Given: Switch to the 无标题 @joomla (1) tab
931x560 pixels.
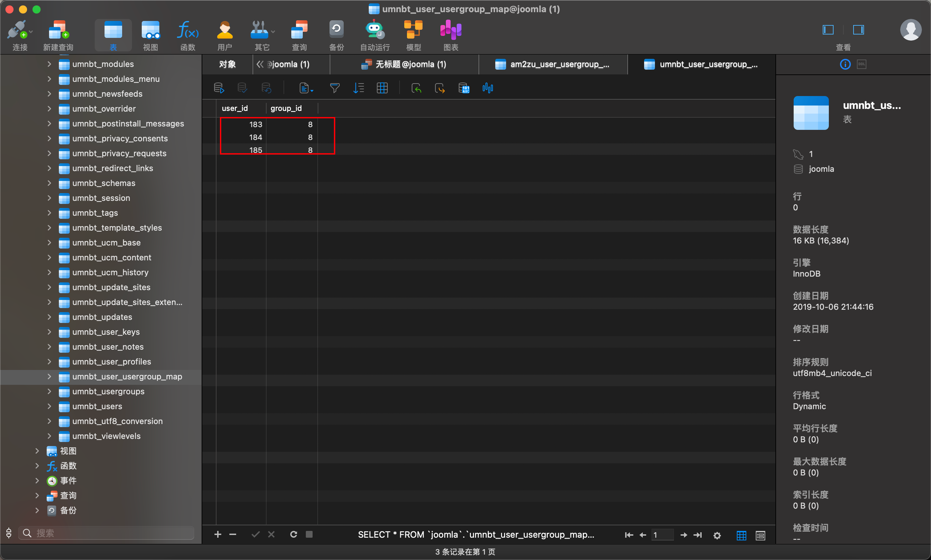Looking at the screenshot, I should coord(404,64).
